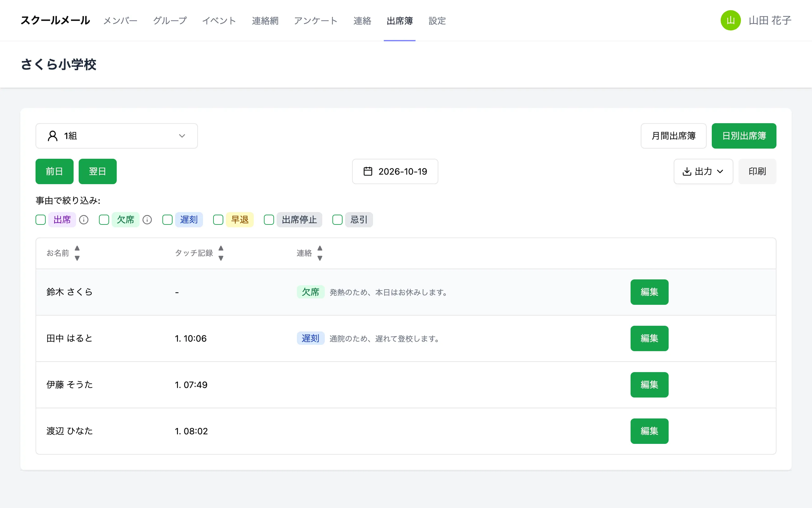This screenshot has width=812, height=508.
Task: Edit 鈴木 さくら's attendance record
Action: 649,292
